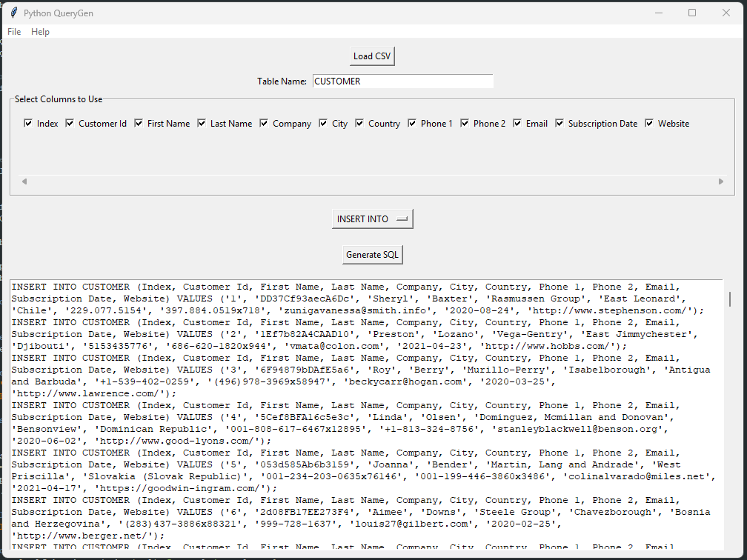Toggle the Phone 2 checkbox
Viewport: 747px width, 560px height.
[465, 123]
